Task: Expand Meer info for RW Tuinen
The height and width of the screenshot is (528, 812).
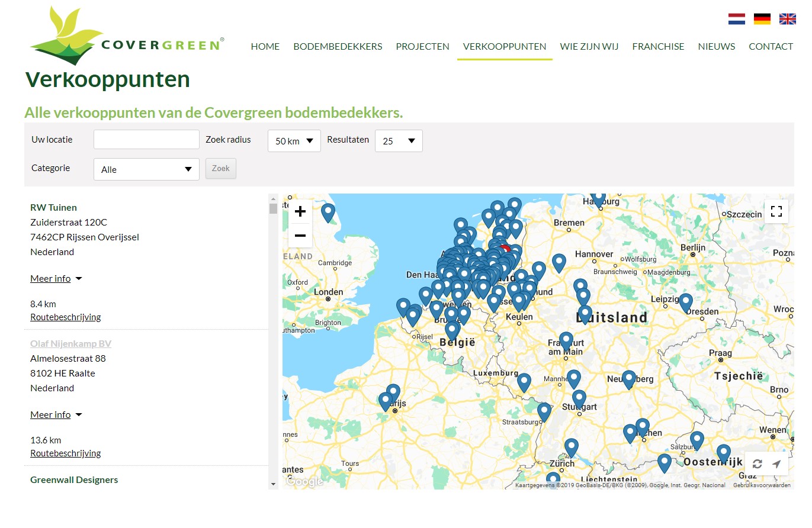Action: pyautogui.click(x=56, y=278)
